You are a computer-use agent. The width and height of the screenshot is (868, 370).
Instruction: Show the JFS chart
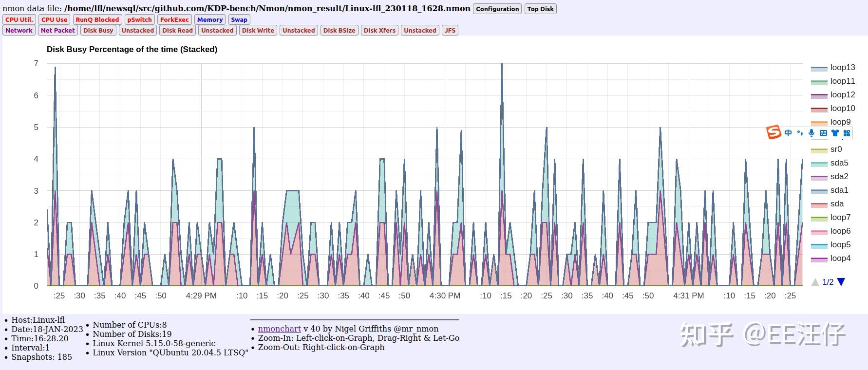coord(450,30)
